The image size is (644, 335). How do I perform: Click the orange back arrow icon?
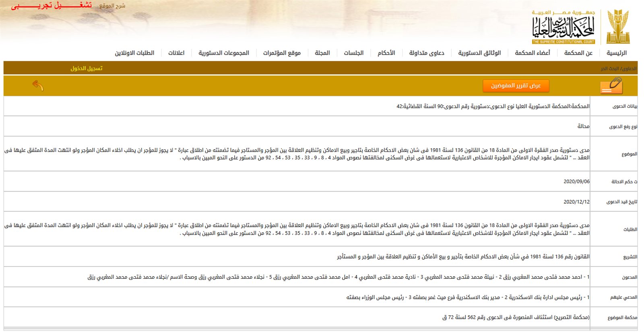coord(38,85)
